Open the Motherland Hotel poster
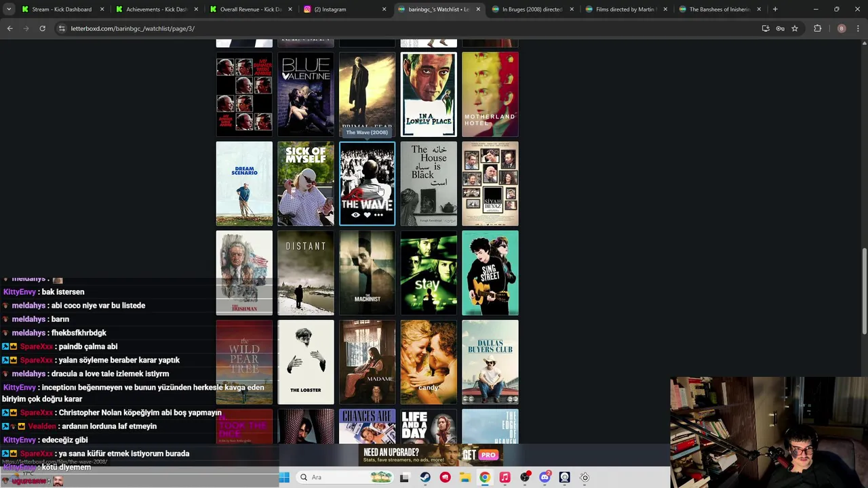The height and width of the screenshot is (488, 868). pyautogui.click(x=490, y=94)
